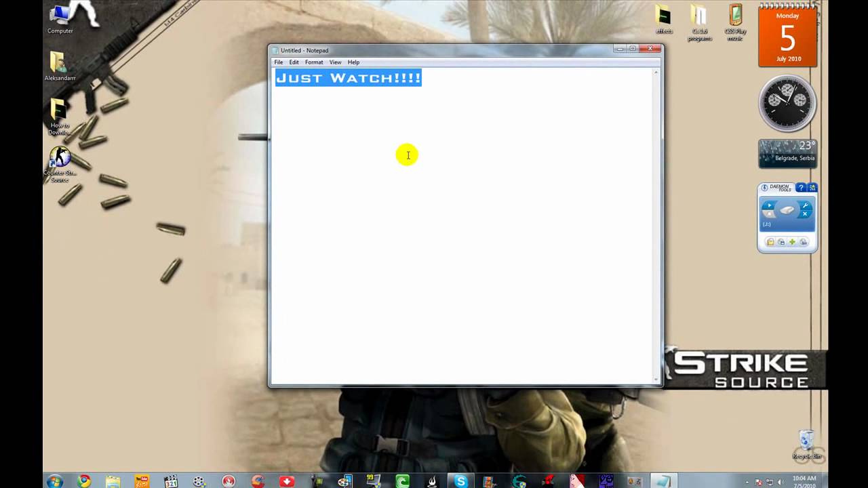Screen dimensions: 868x488
Task: Select the Counter-Strike Source desktop shortcut
Action: coord(60,165)
